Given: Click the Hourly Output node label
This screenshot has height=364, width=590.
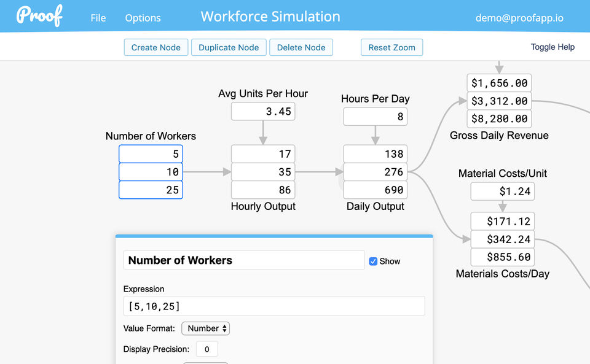Looking at the screenshot, I should point(263,206).
